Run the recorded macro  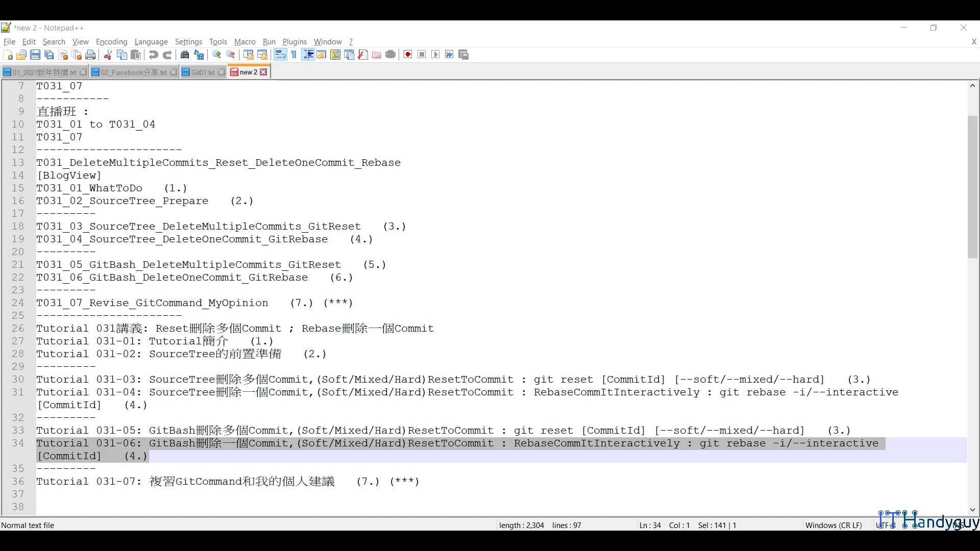[435, 55]
